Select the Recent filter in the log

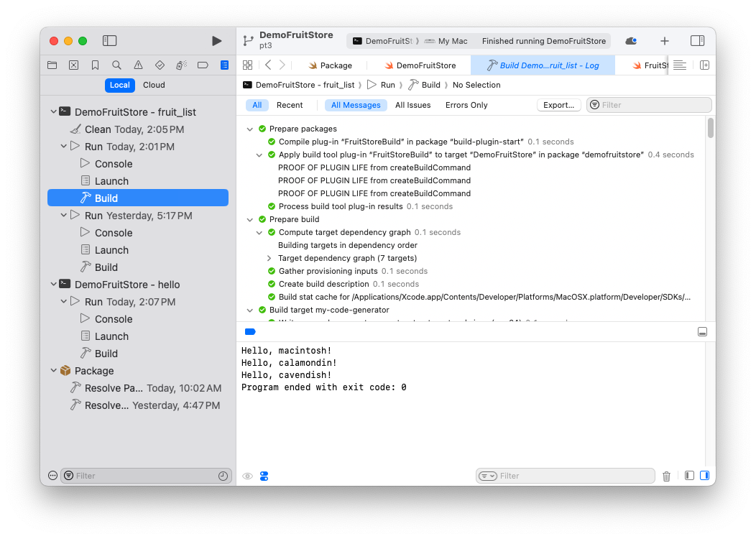[290, 105]
